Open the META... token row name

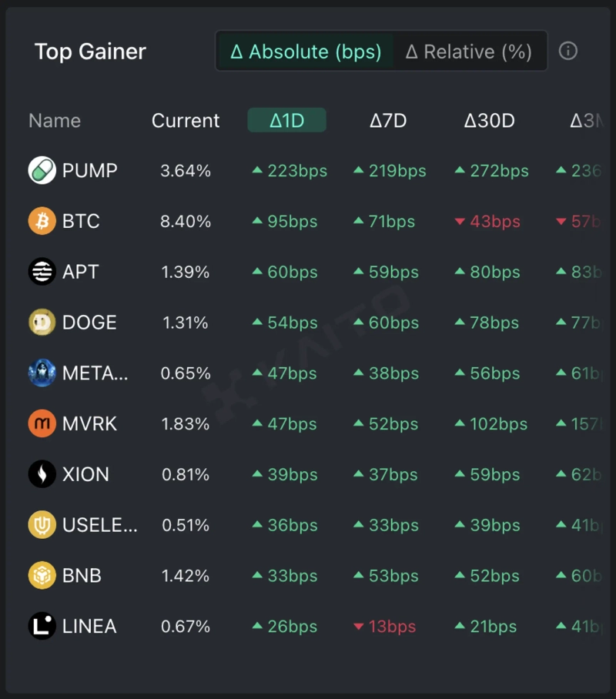[95, 373]
